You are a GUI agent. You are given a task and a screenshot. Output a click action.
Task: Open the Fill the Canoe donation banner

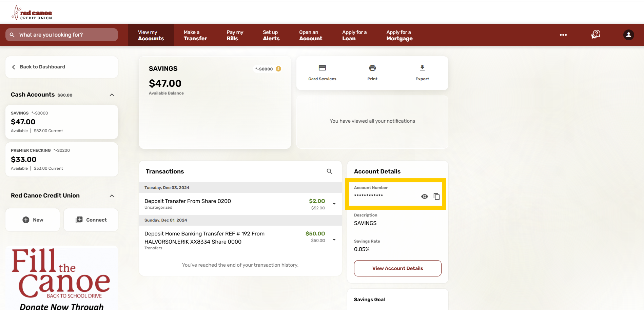click(62, 278)
